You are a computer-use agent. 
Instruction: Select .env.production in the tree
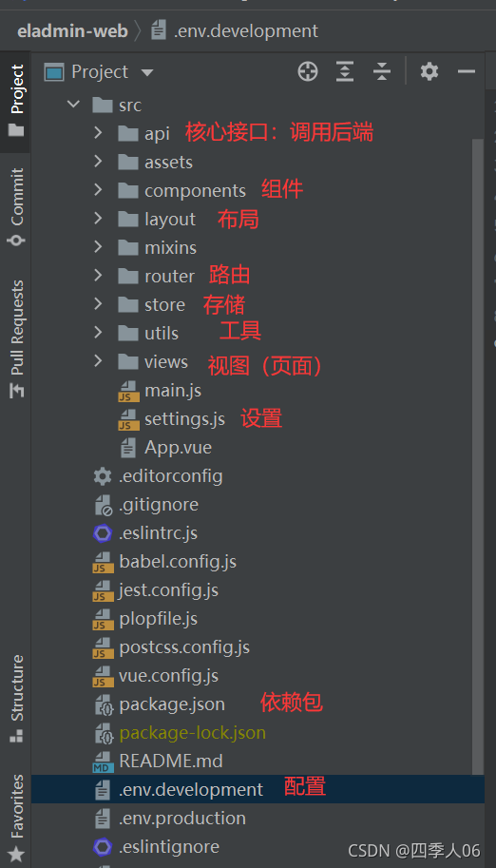(182, 819)
